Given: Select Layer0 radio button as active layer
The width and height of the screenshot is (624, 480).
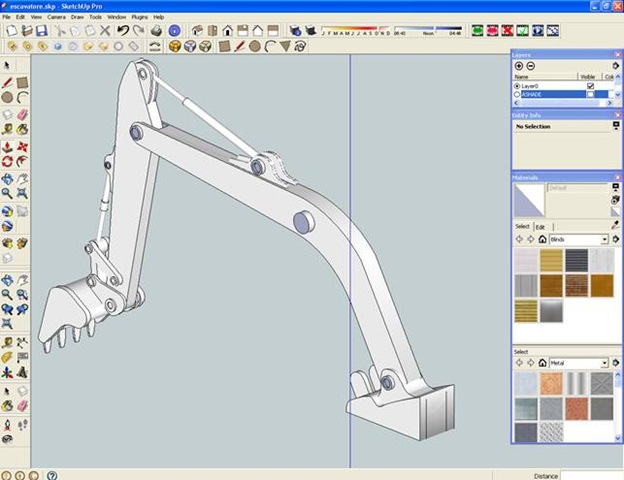Looking at the screenshot, I should pyautogui.click(x=517, y=86).
